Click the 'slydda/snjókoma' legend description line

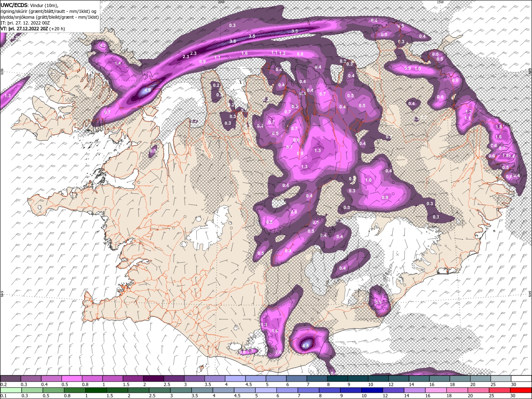tap(49, 17)
